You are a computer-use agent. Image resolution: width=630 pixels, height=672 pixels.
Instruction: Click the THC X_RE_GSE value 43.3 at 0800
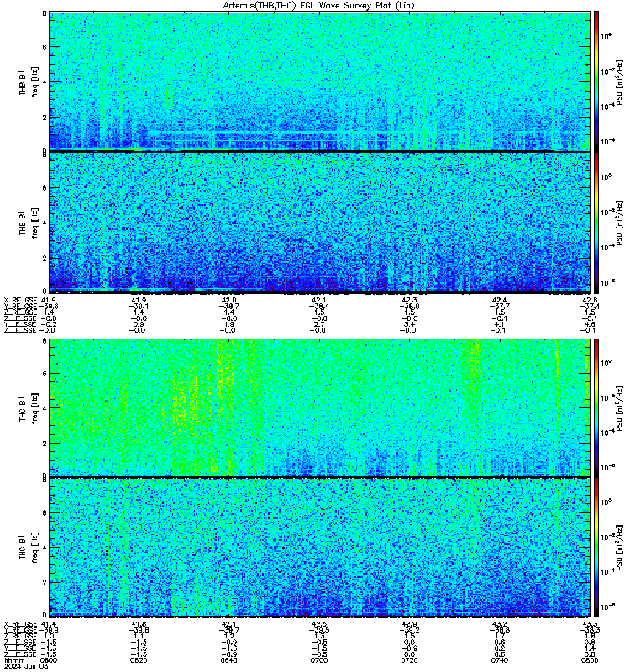point(590,624)
